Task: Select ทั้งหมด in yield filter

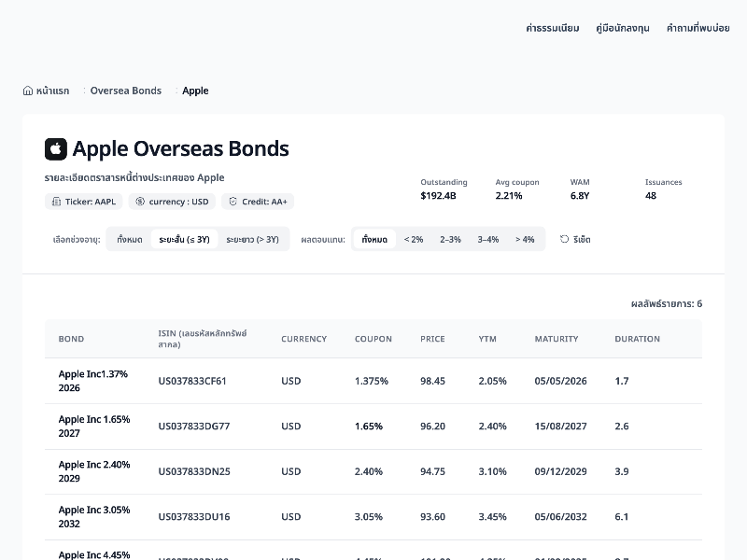Action: [x=374, y=239]
